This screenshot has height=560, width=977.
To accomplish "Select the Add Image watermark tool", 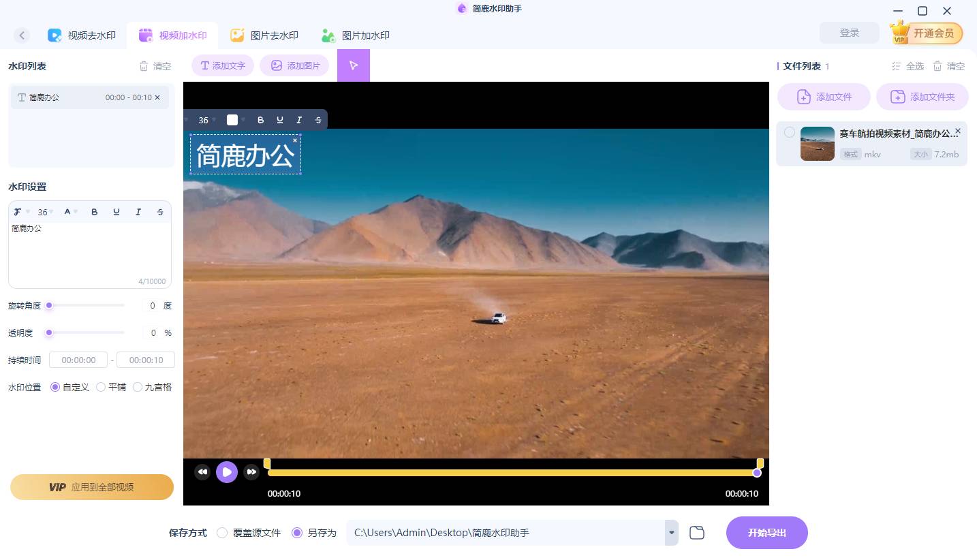I will (x=294, y=65).
